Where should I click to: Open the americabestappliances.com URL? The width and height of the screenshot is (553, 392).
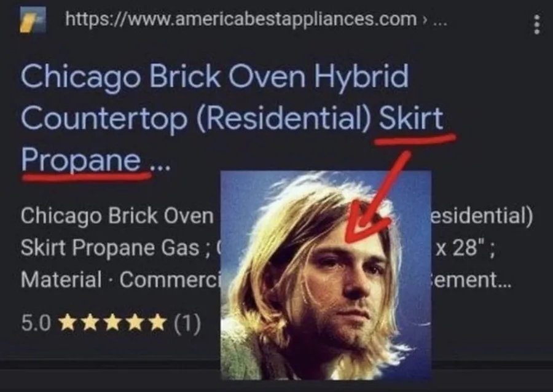pyautogui.click(x=240, y=19)
